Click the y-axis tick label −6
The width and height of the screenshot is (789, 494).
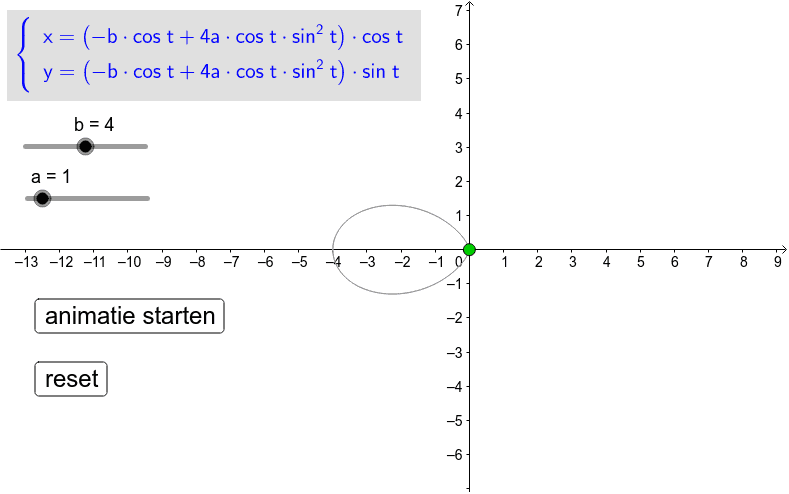coord(454,455)
